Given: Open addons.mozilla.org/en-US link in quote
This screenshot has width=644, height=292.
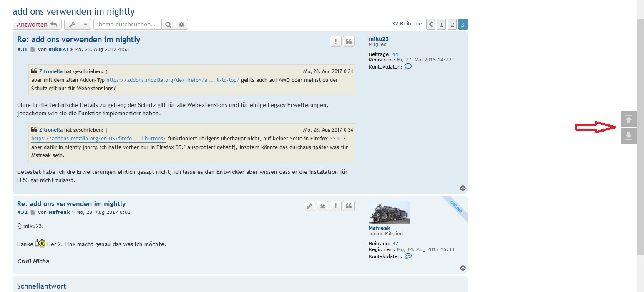Looking at the screenshot, I should point(98,139).
